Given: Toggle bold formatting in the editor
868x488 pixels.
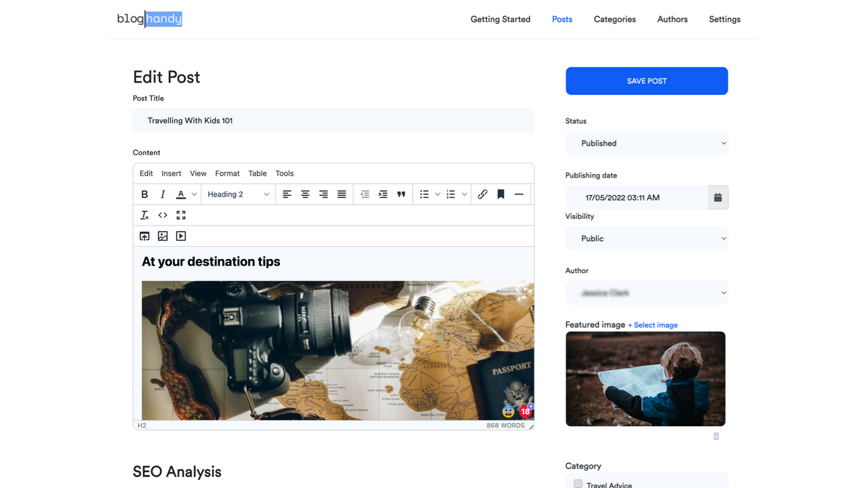Looking at the screenshot, I should [x=144, y=194].
